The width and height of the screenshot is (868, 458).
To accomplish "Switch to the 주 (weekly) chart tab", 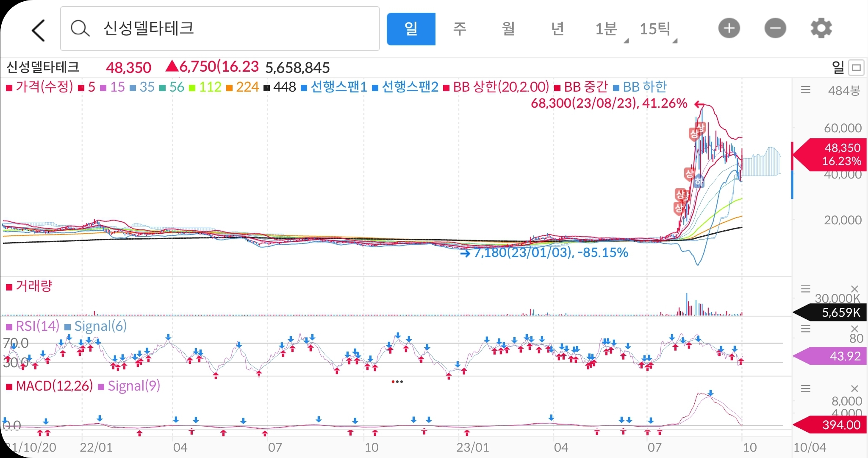I will tap(460, 29).
